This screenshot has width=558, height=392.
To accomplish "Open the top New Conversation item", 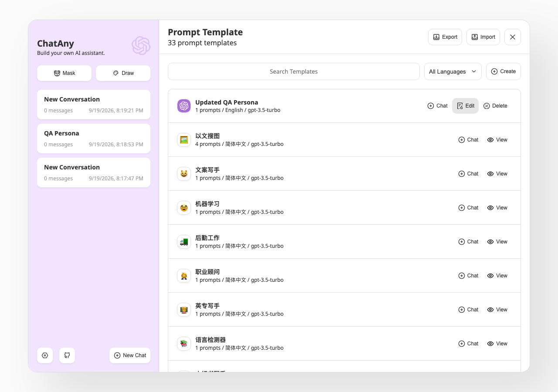I will (94, 105).
